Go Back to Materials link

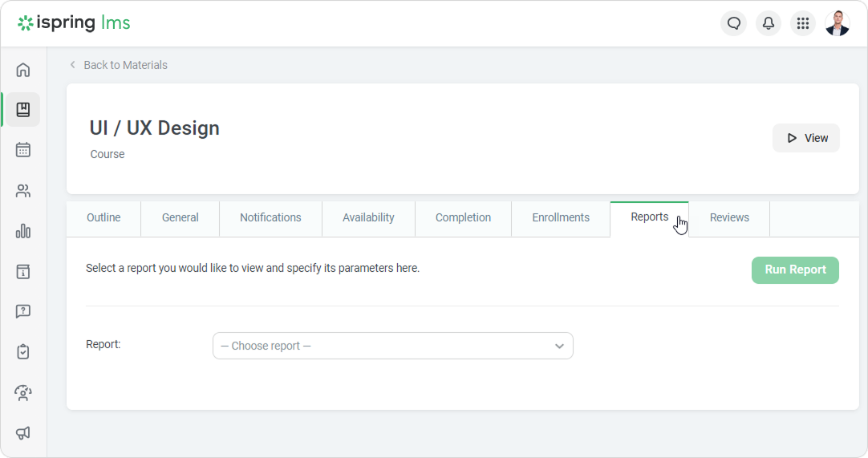(x=125, y=65)
